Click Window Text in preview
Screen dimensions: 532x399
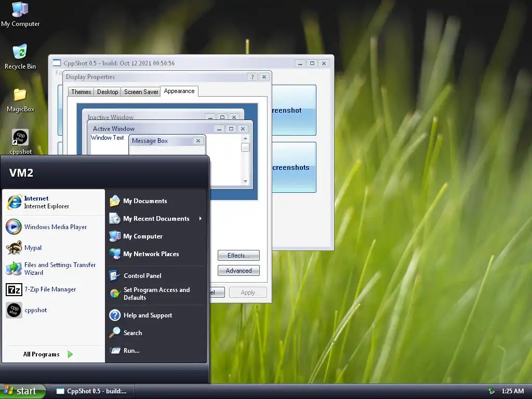[x=107, y=137]
